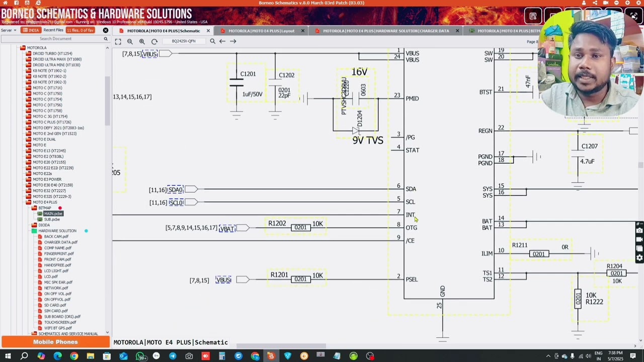The height and width of the screenshot is (362, 644).
Task: Zoom in on the schematic
Action: (x=142, y=42)
